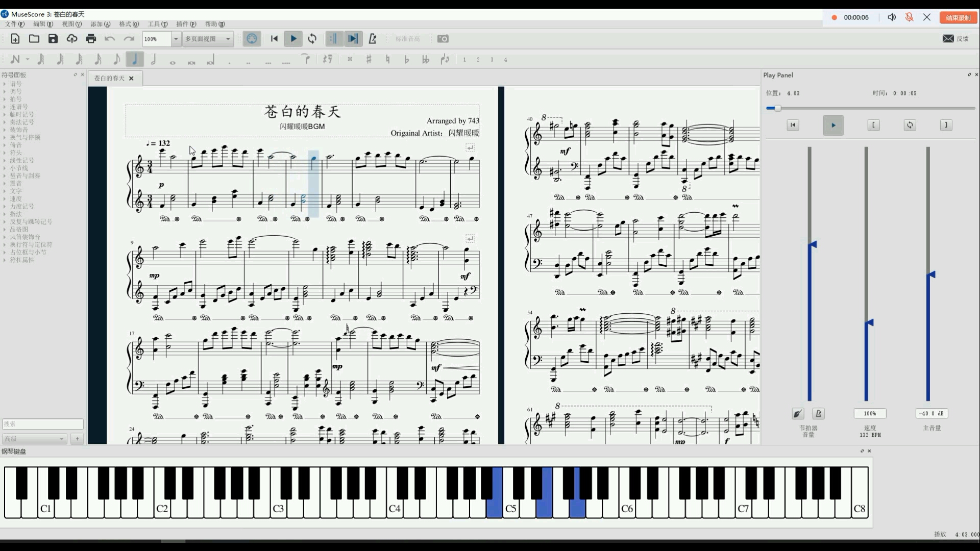The image size is (980, 551).
Task: Close the 苍白的春天 tab
Action: (x=131, y=78)
